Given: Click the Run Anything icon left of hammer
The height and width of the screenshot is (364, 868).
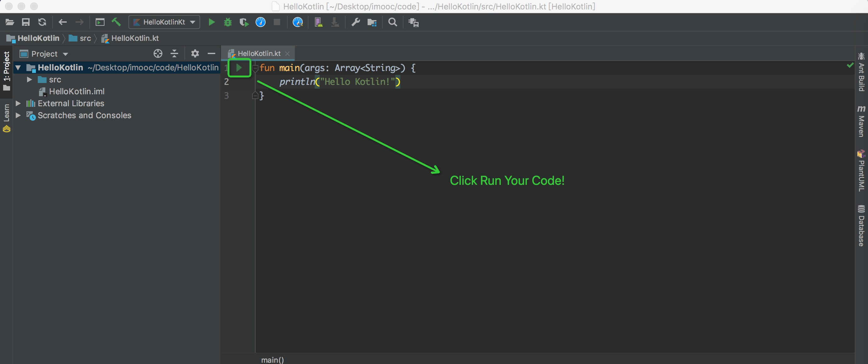Looking at the screenshot, I should tap(100, 22).
